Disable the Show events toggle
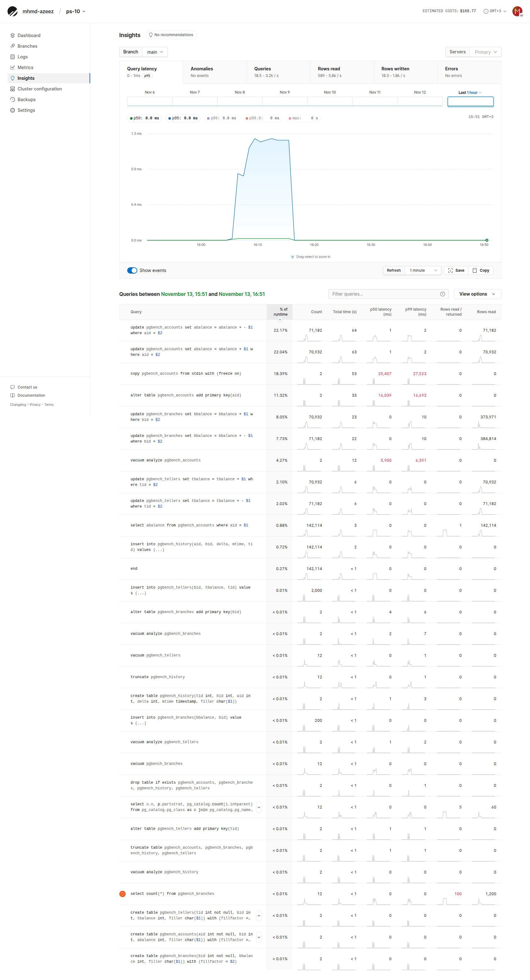 132,270
